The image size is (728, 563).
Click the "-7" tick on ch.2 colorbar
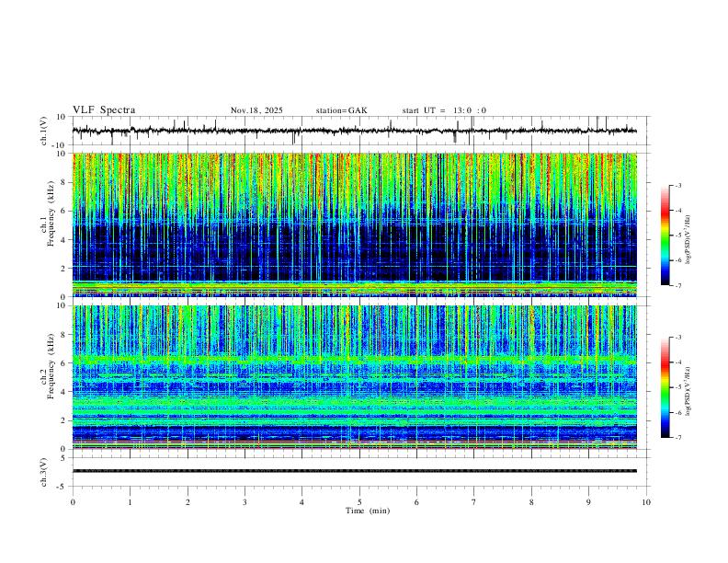[x=677, y=438]
